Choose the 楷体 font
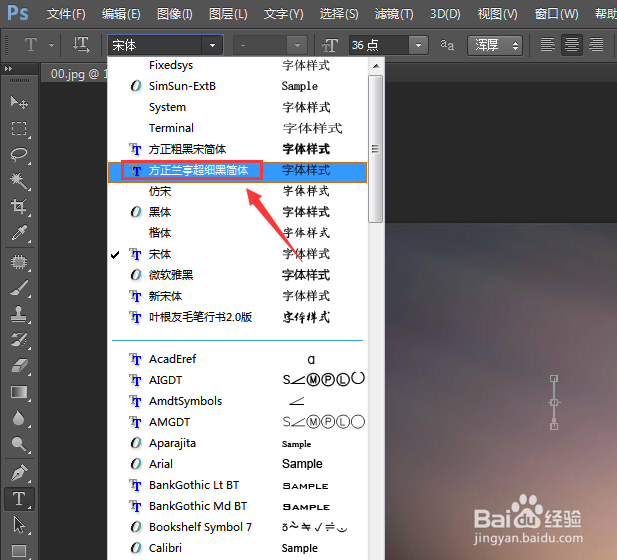The image size is (617, 560). [x=237, y=233]
